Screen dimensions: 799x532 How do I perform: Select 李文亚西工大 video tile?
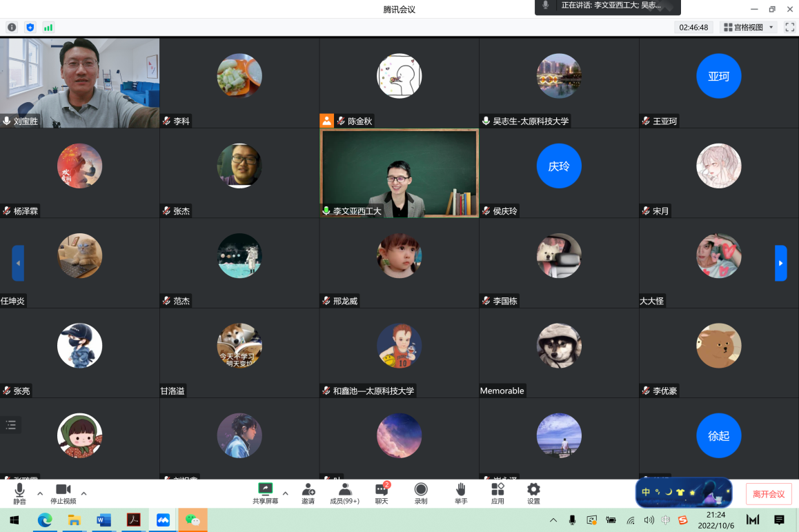pyautogui.click(x=399, y=173)
